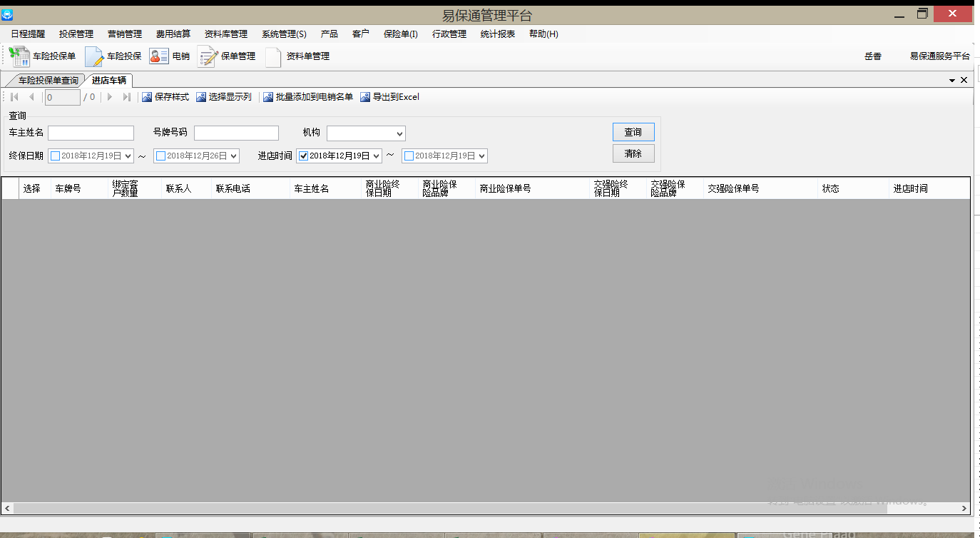The width and height of the screenshot is (980, 538).
Task: Click the 商业险保单号 column header
Action: point(533,188)
